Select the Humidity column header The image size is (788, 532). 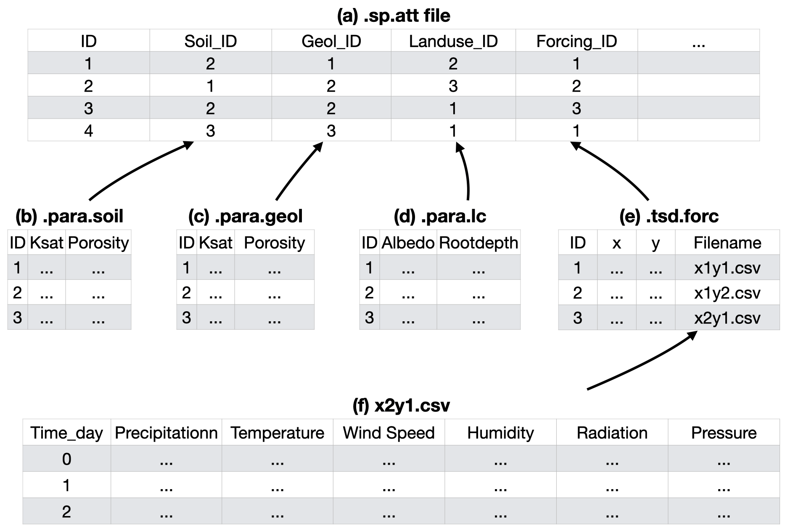pyautogui.click(x=500, y=433)
